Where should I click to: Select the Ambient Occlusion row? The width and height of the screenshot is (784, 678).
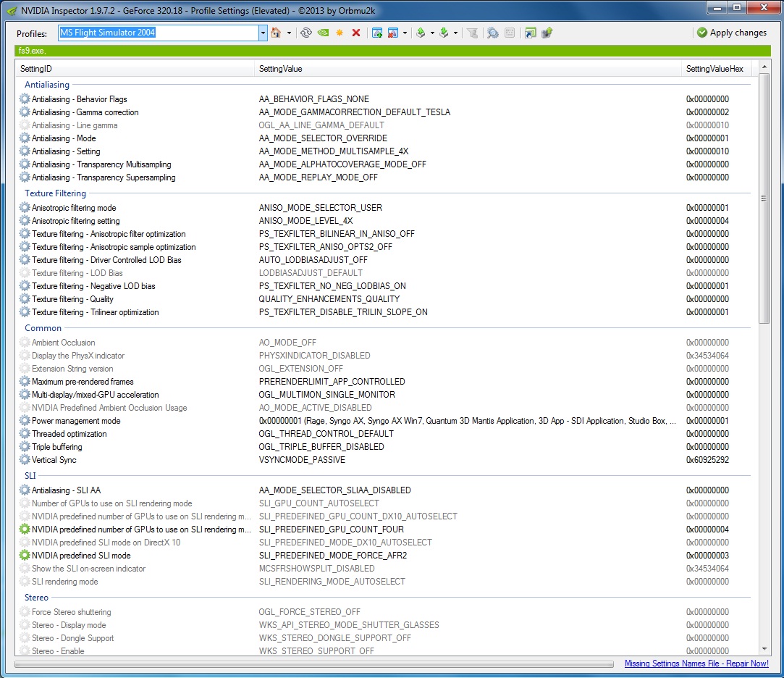click(x=384, y=342)
